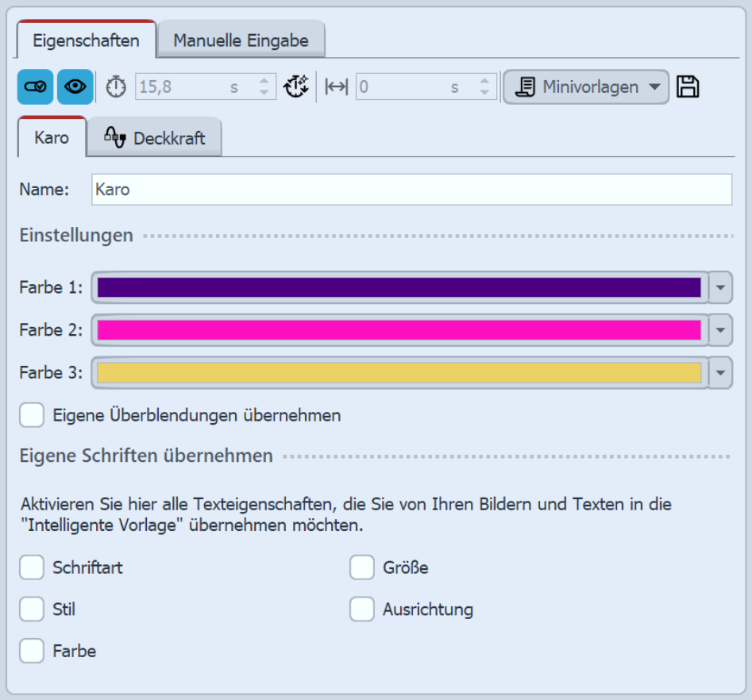The image size is (752, 700).
Task: Enable Eigene Überblendungen übernehmen checkbox
Action: pyautogui.click(x=33, y=415)
